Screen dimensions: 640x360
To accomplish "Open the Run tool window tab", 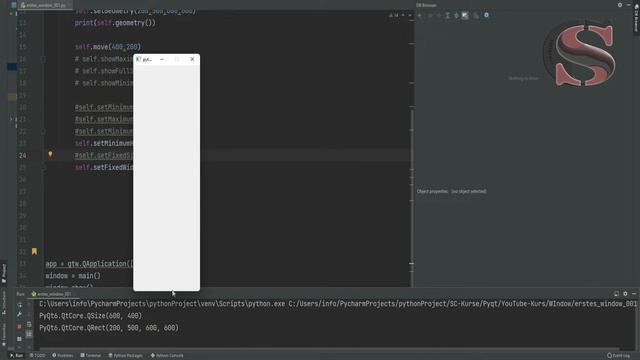I will 17,356.
